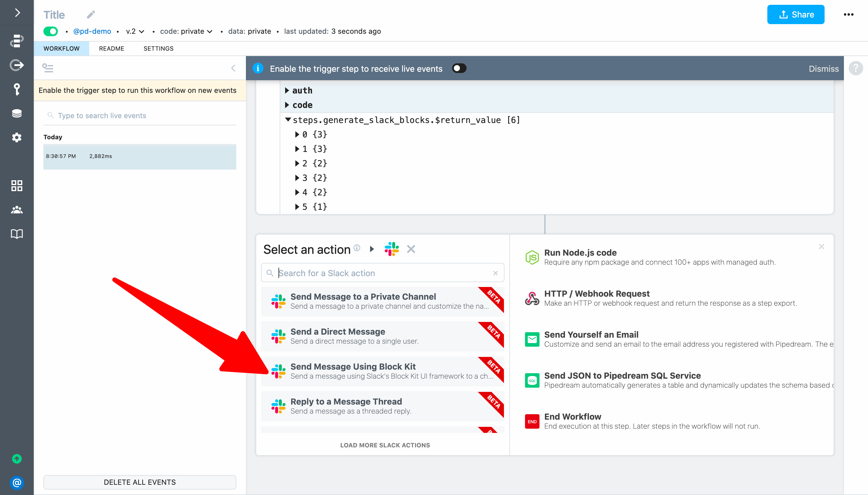This screenshot has width=868, height=495.
Task: Click LOAD MORE SLACK ACTIONS
Action: pos(385,445)
